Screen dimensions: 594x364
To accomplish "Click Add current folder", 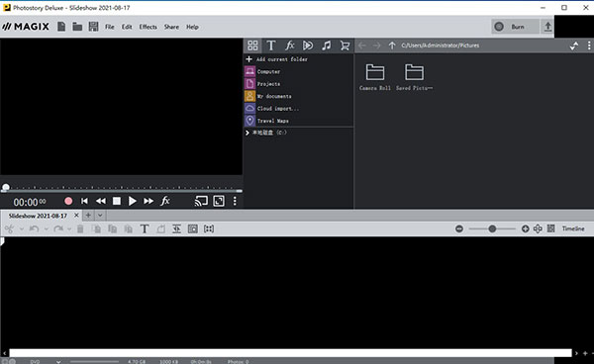I will (x=276, y=59).
